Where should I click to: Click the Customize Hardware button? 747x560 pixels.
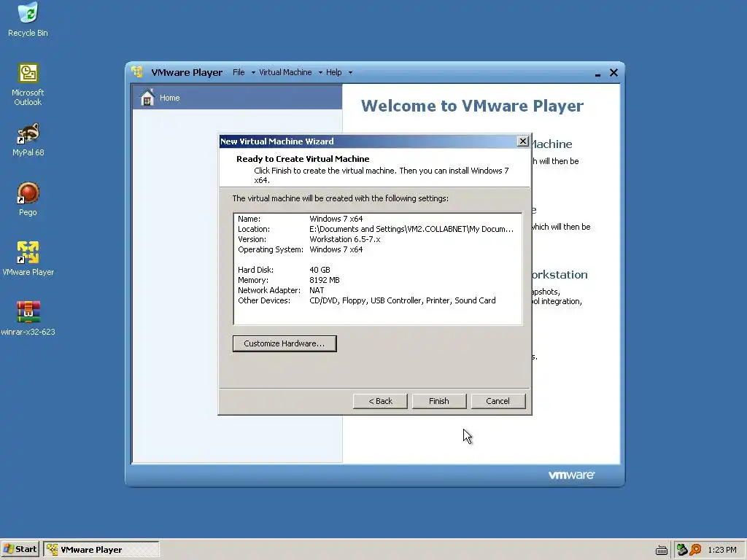pyautogui.click(x=285, y=344)
